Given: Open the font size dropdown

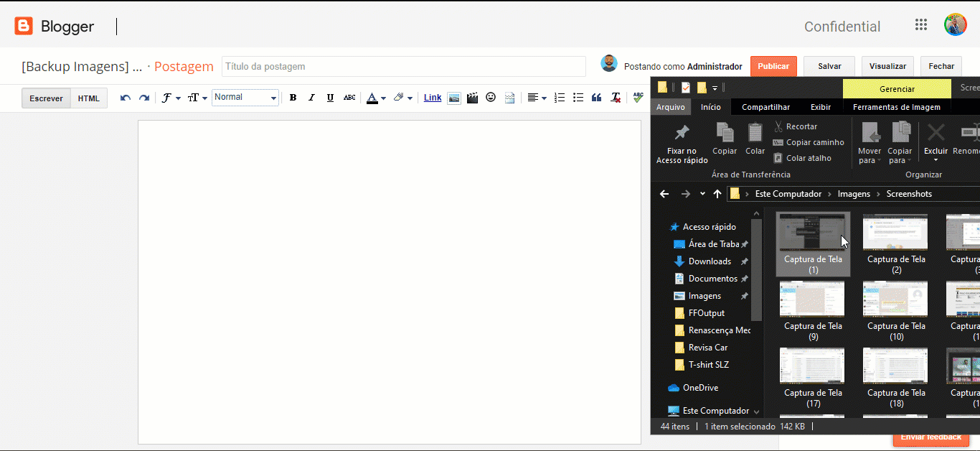Looking at the screenshot, I should [197, 98].
